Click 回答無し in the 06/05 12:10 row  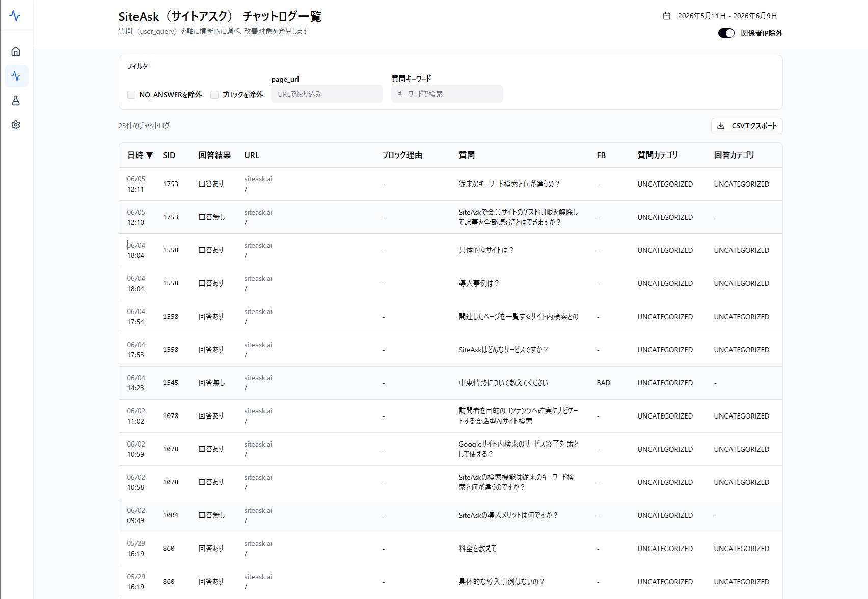[211, 217]
